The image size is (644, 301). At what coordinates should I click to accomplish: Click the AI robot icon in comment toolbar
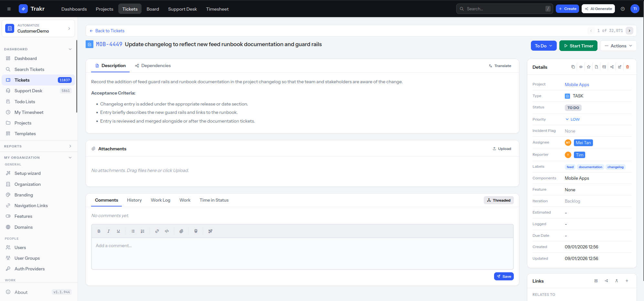click(x=196, y=231)
